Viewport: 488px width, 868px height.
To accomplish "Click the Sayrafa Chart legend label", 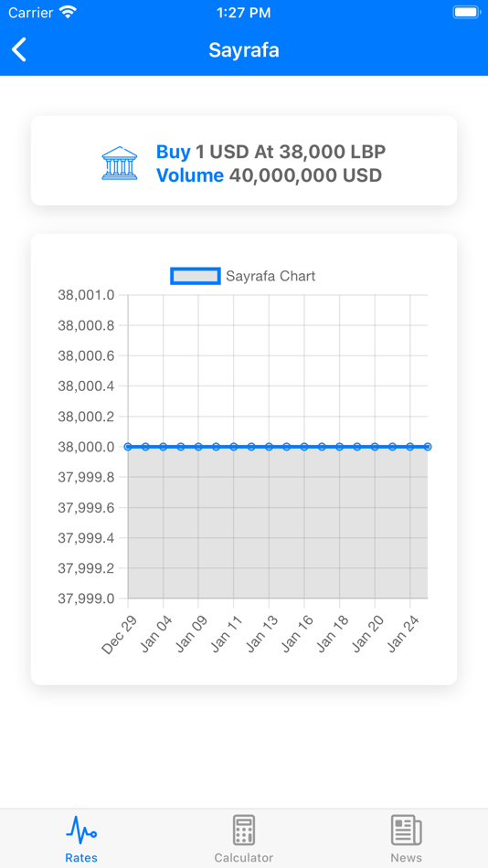I will pyautogui.click(x=271, y=276).
